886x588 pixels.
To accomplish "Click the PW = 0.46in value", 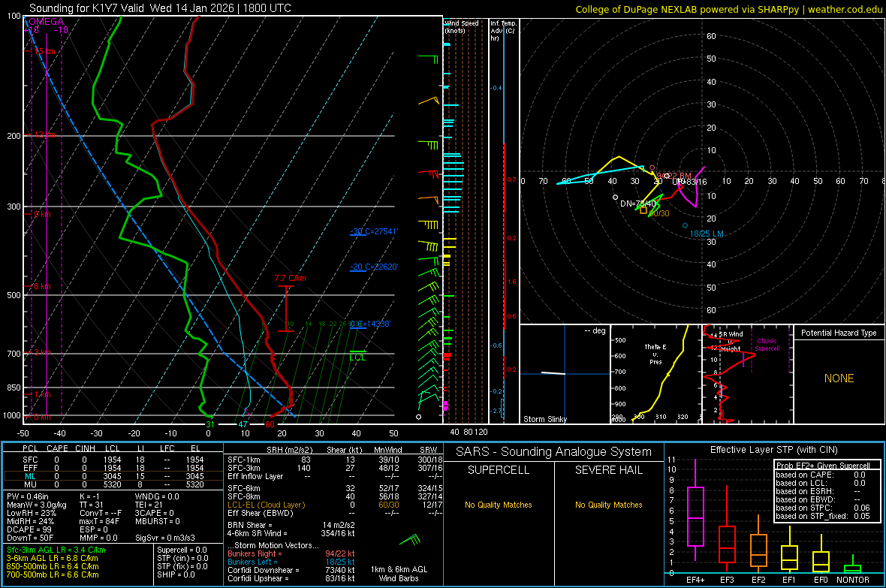I will 29,496.
